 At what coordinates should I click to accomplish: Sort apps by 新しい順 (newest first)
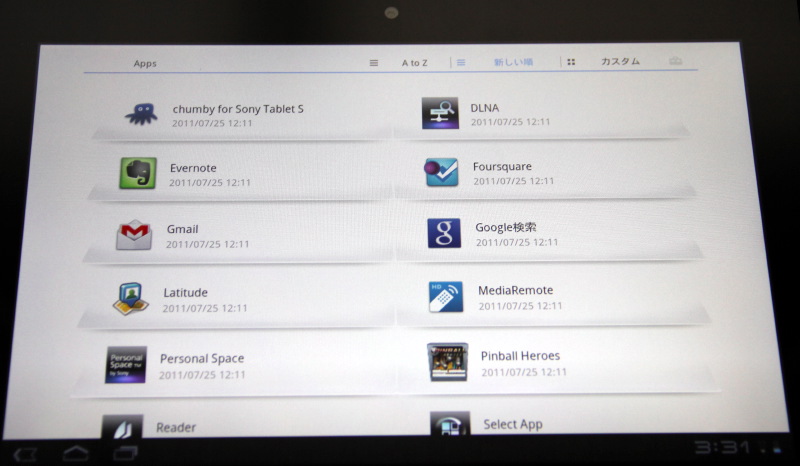point(513,62)
